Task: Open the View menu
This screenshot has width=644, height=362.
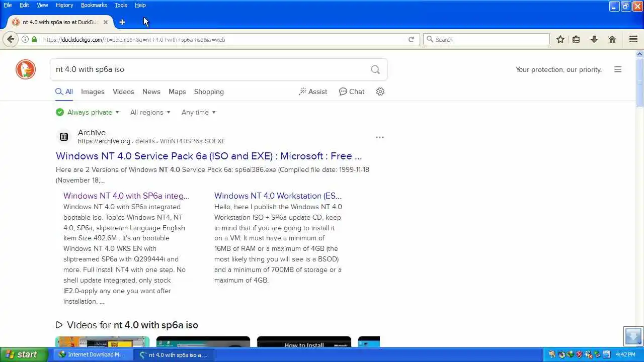Action: [x=42, y=5]
